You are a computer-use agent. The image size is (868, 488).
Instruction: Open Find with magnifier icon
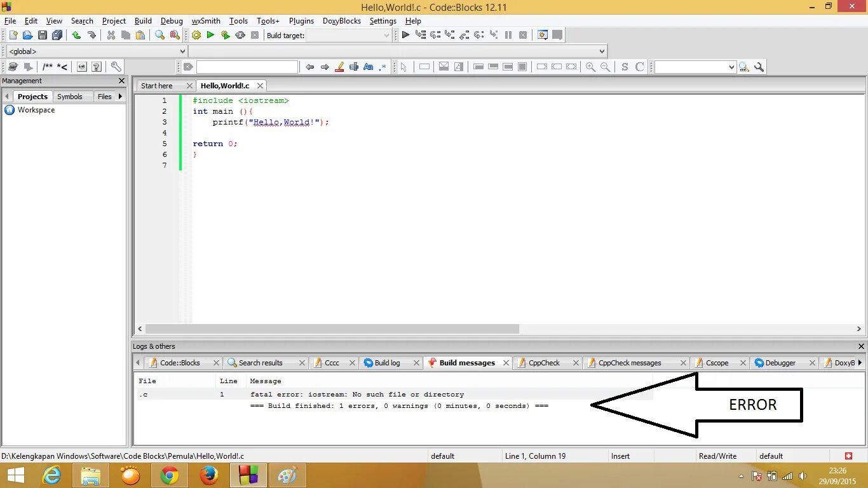tap(159, 36)
